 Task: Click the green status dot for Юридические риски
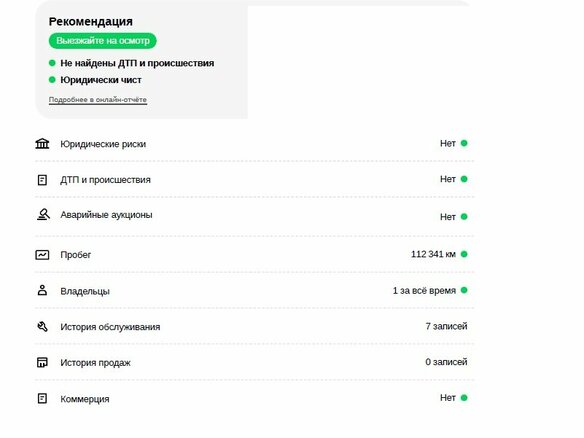464,143
